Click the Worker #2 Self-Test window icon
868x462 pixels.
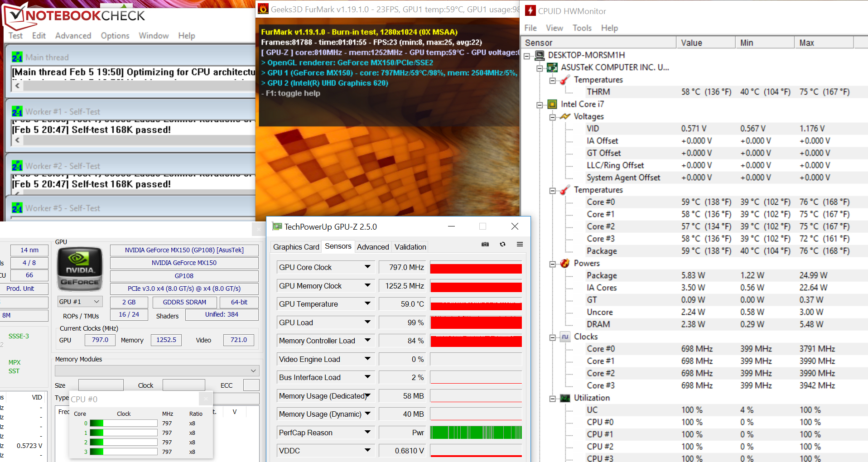pos(17,166)
